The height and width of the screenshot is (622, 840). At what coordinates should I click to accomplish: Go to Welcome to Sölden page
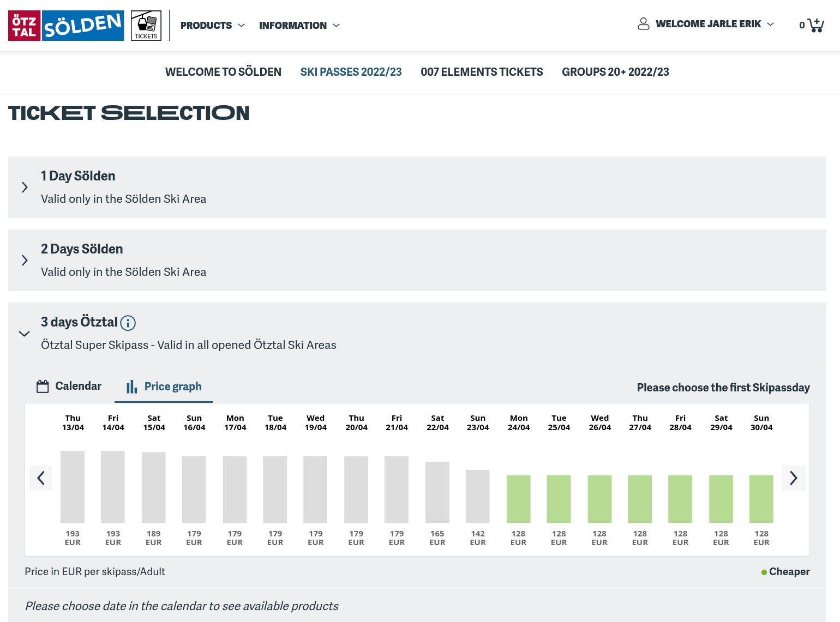coord(223,72)
